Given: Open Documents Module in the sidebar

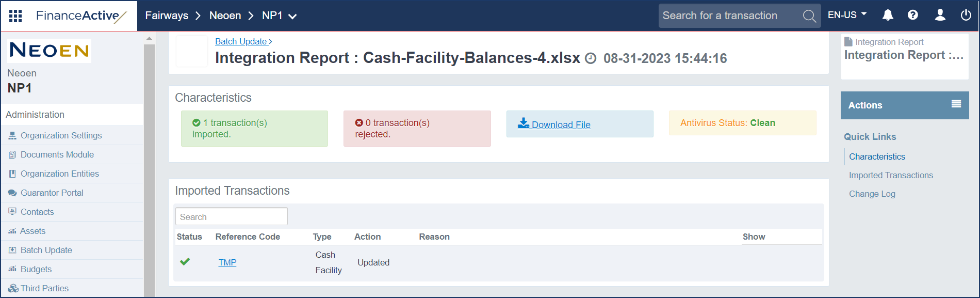Looking at the screenshot, I should coord(57,154).
